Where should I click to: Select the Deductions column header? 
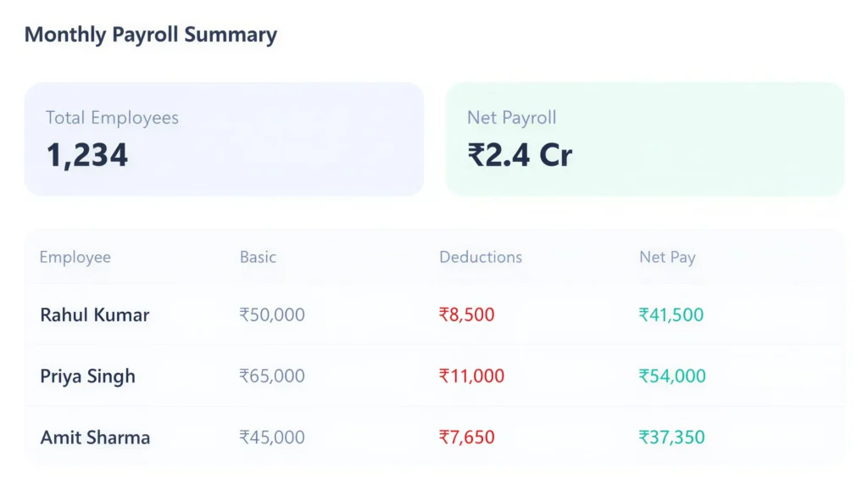click(480, 257)
